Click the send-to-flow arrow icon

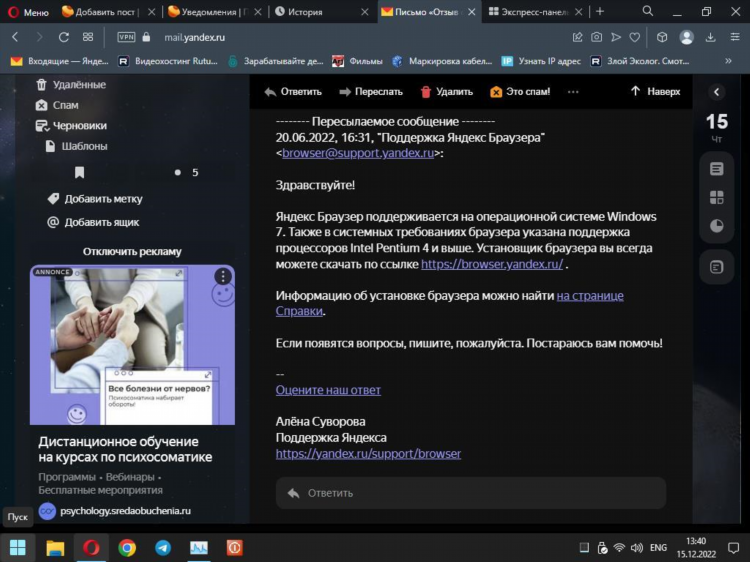point(616,37)
